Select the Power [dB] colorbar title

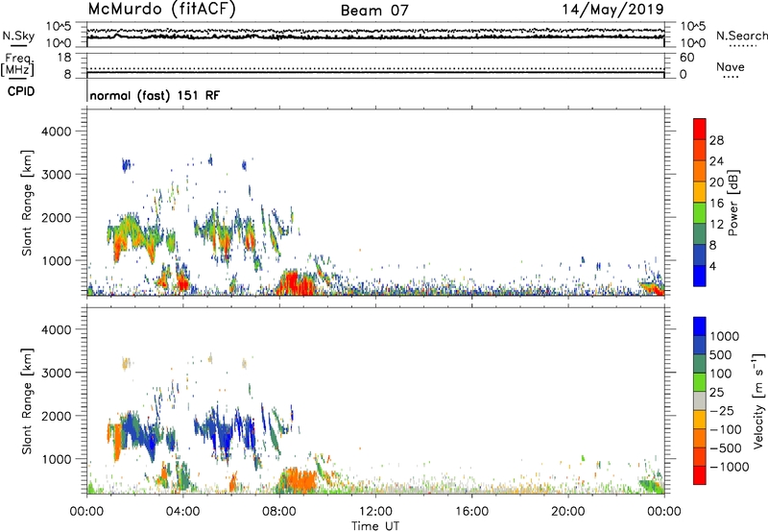coord(733,204)
